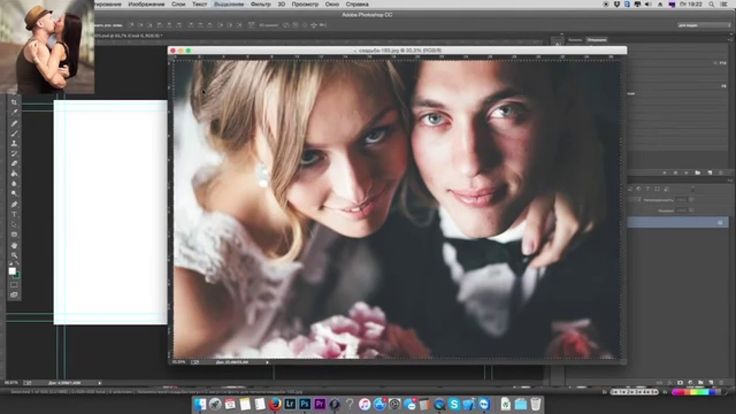Click the couple photo thumbnail overlay

[x=47, y=47]
